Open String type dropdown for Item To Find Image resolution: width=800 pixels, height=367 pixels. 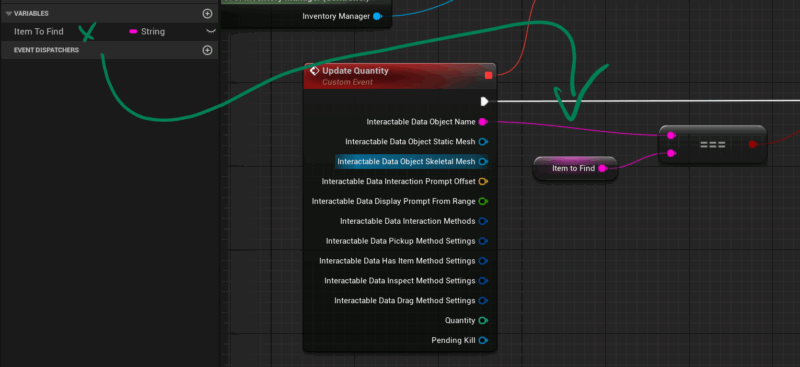[x=147, y=32]
